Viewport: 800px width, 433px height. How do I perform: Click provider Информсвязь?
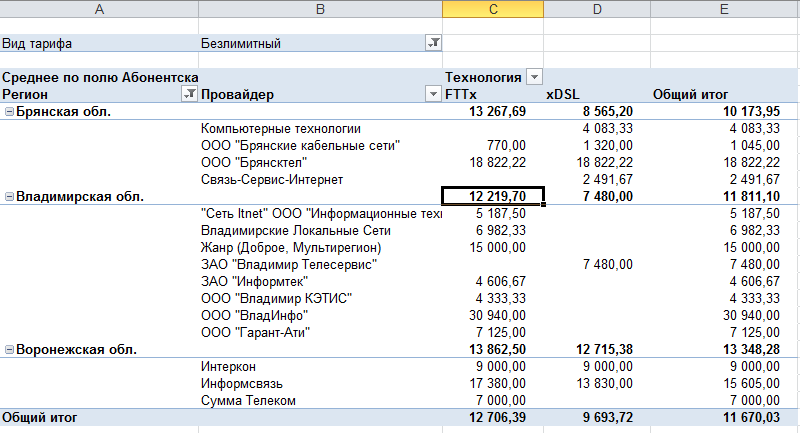[241, 384]
